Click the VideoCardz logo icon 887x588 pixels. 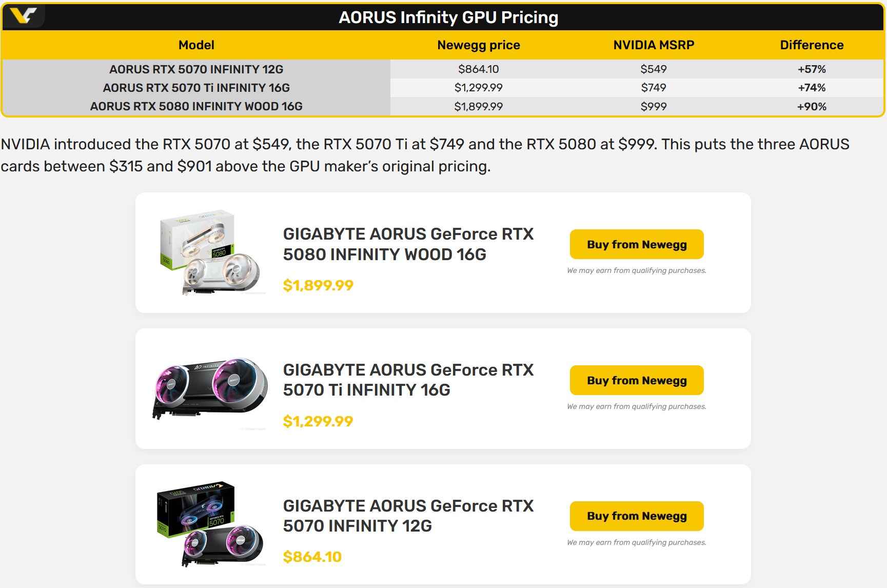(24, 16)
